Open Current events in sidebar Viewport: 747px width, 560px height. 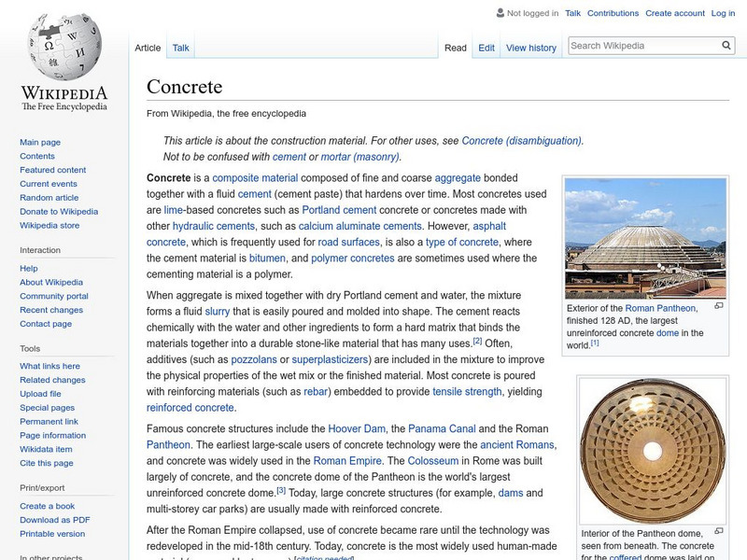pyautogui.click(x=49, y=184)
